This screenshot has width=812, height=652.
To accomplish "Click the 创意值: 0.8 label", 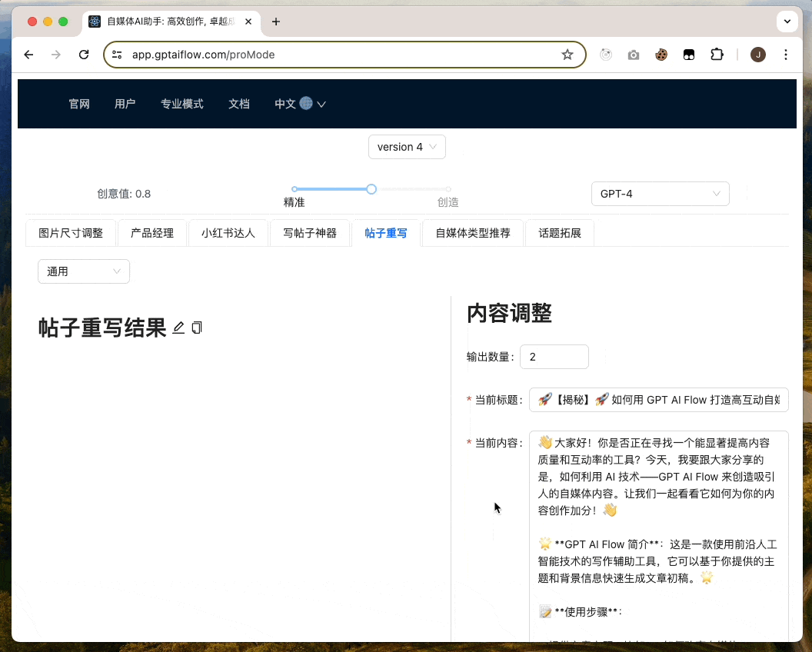I will pyautogui.click(x=125, y=195).
